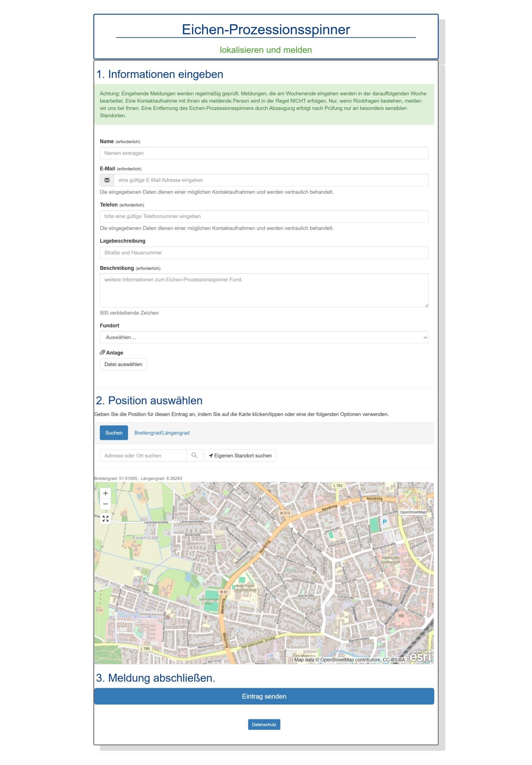Image resolution: width=532 pixels, height=765 pixels.
Task: Toggle fullscreen map view
Action: coord(105,518)
